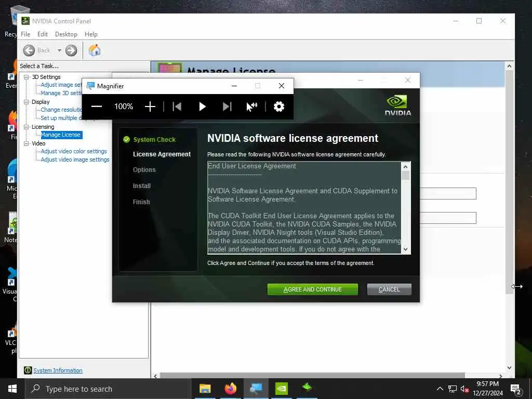This screenshot has height=399, width=532.
Task: Click Magnifier next sentence button
Action: (x=227, y=107)
